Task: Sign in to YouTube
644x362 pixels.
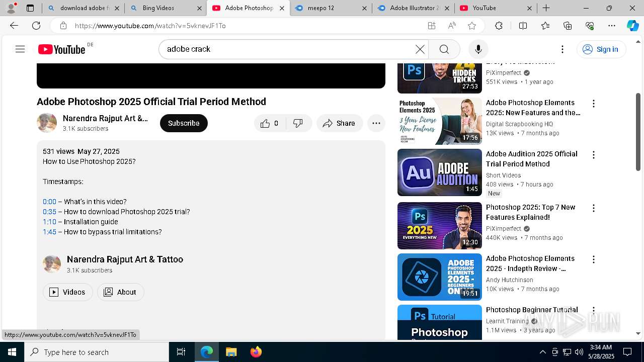Action: coord(601,49)
